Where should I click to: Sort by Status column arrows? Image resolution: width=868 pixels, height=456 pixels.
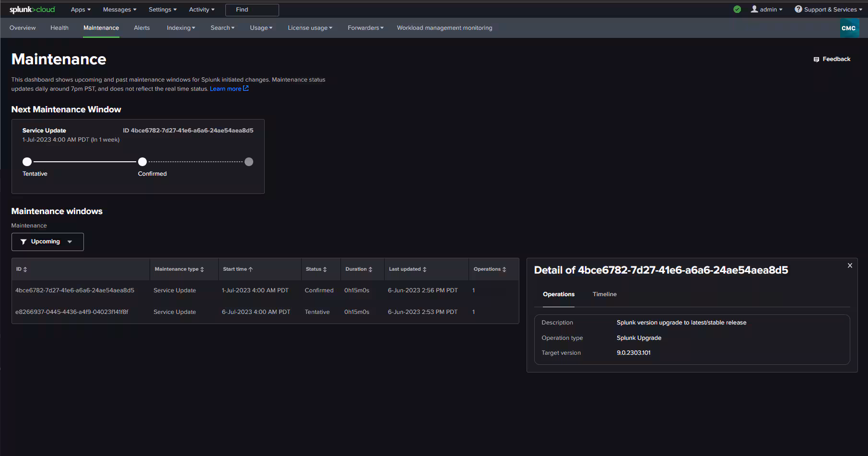[x=325, y=270]
